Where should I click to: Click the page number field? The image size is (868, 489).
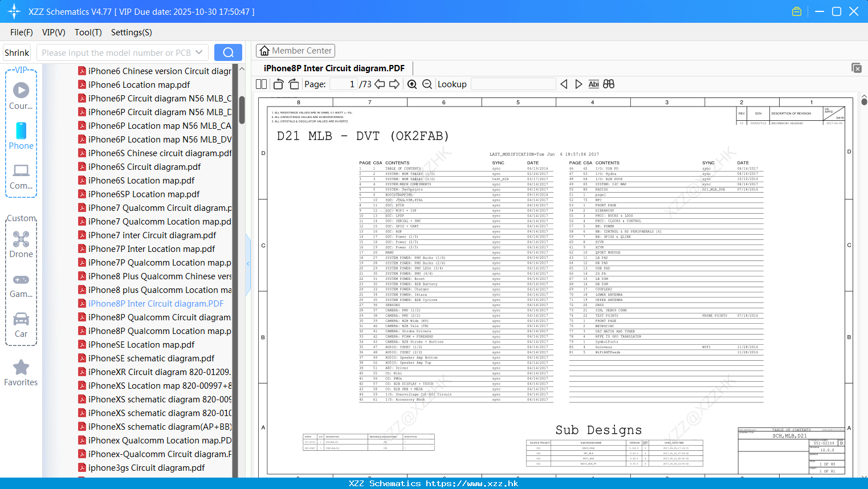tap(344, 84)
